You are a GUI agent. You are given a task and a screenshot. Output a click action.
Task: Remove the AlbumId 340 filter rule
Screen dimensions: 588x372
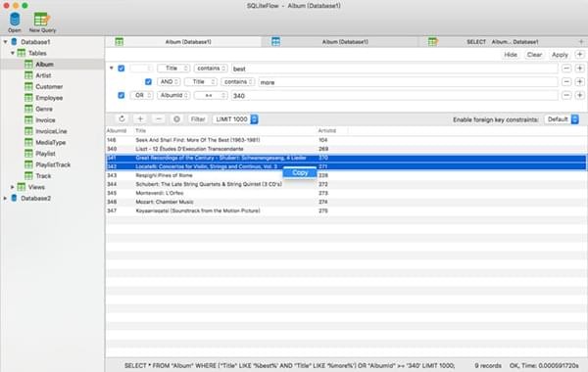pos(566,96)
